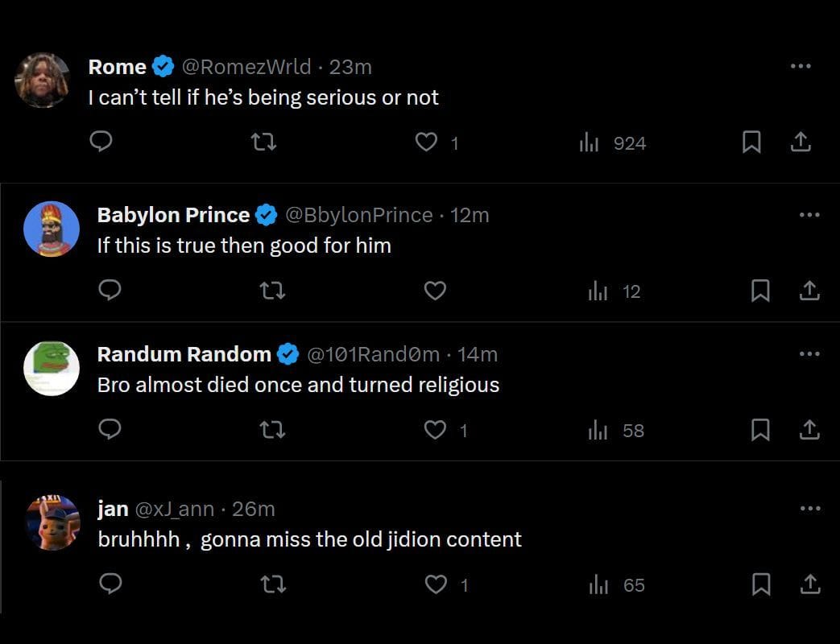Viewport: 840px width, 644px height.
Task: Reply to Randum Random's tweet
Action: [x=110, y=430]
